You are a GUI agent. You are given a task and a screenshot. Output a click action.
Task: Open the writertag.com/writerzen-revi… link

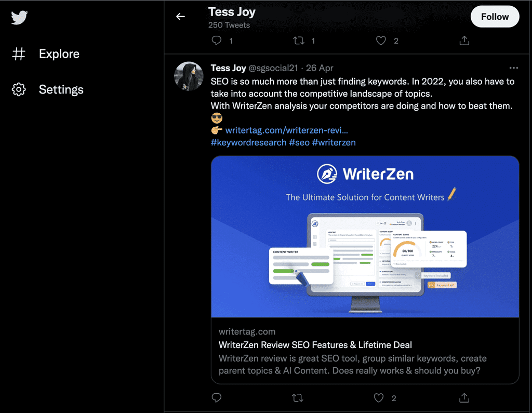[286, 130]
